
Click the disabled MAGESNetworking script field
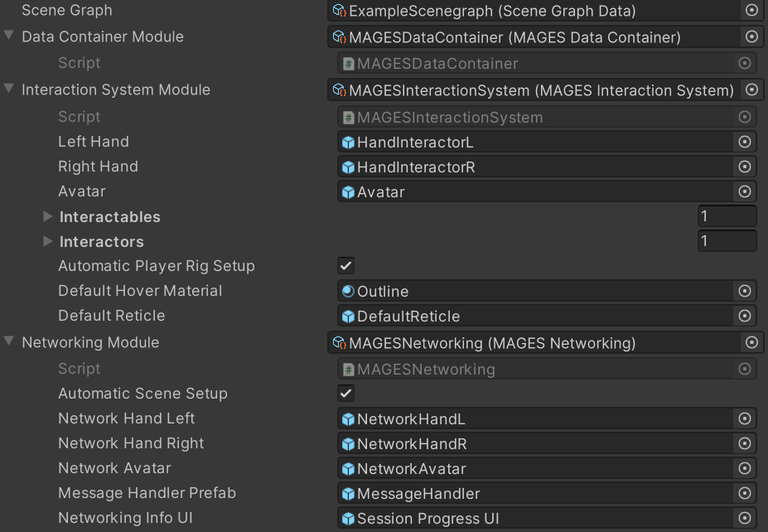(547, 369)
